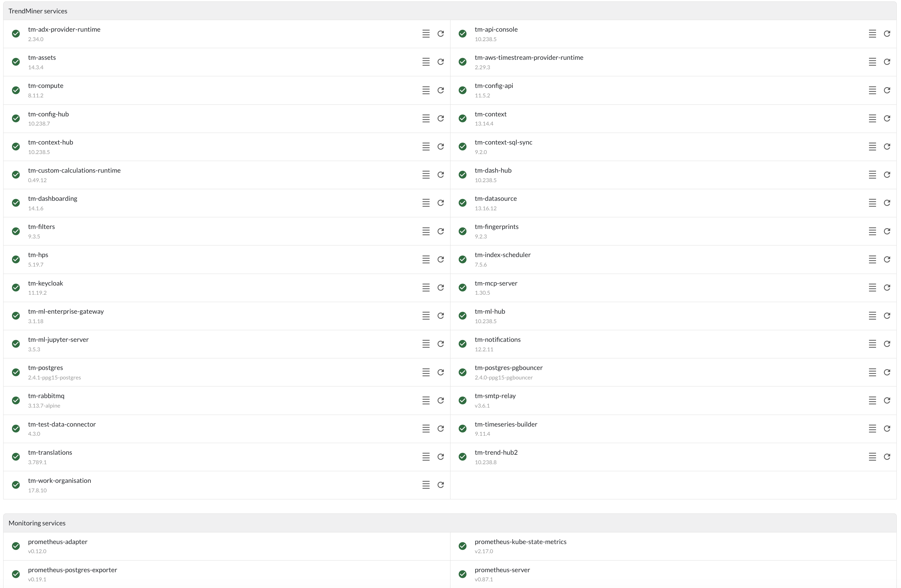Click tm-smtp-relay version v3.6.1

482,405
